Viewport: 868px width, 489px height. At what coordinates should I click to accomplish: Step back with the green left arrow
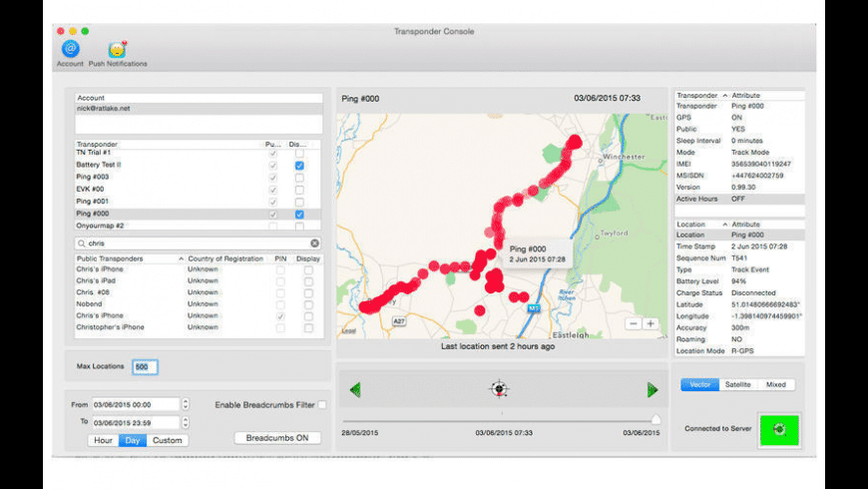355,390
